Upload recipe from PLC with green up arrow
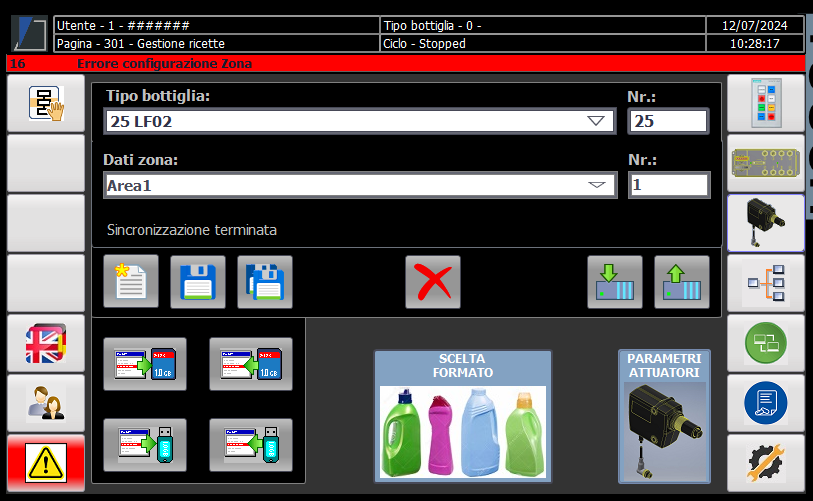The image size is (813, 501). point(682,282)
